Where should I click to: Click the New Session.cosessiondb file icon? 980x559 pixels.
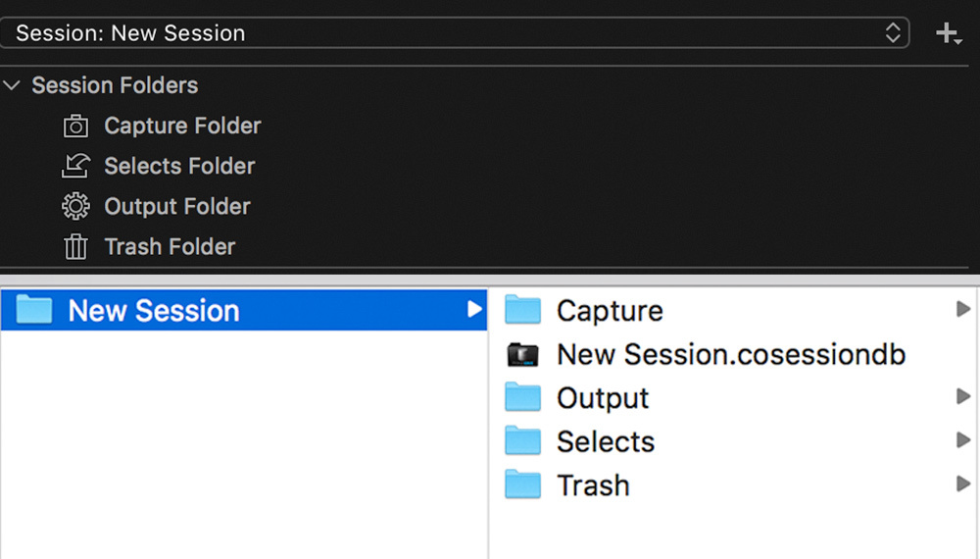523,355
